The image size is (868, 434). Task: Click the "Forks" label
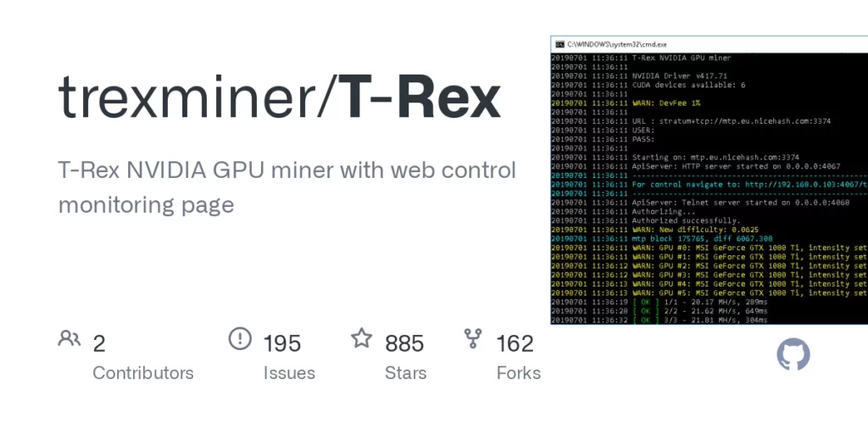(x=519, y=373)
